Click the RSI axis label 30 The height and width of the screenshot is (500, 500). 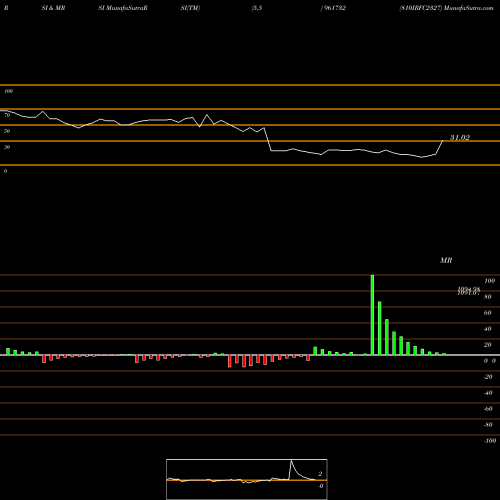click(7, 147)
